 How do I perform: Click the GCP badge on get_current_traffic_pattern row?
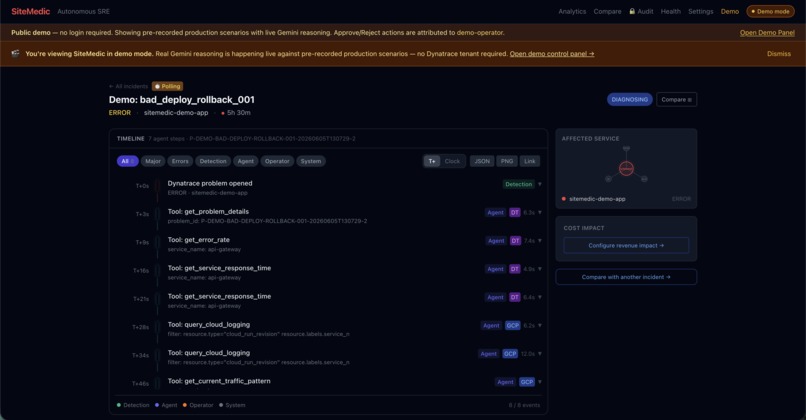point(527,382)
